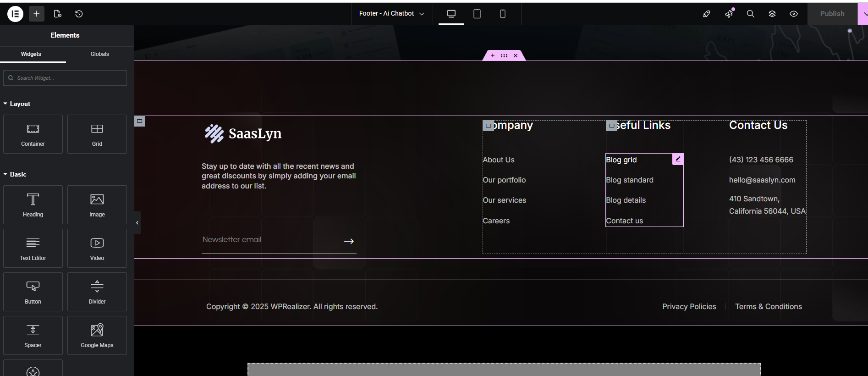Select the Google Maps widget

(97, 335)
